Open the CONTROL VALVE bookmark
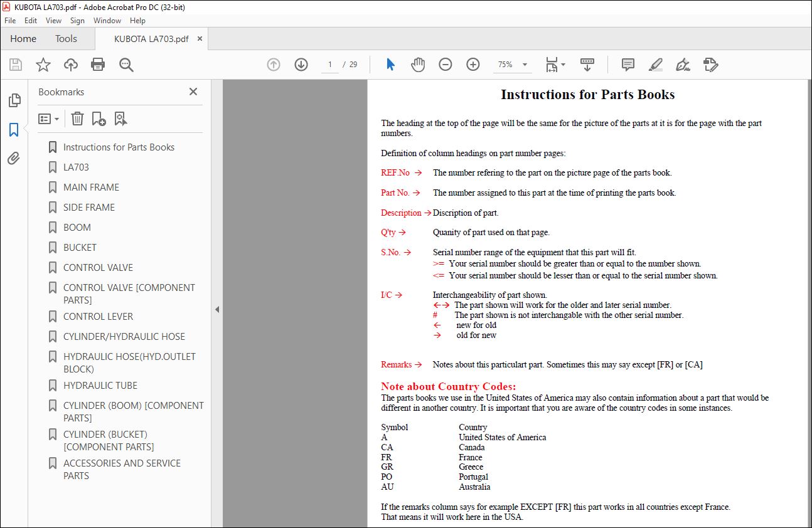This screenshot has height=528, width=812. click(98, 268)
